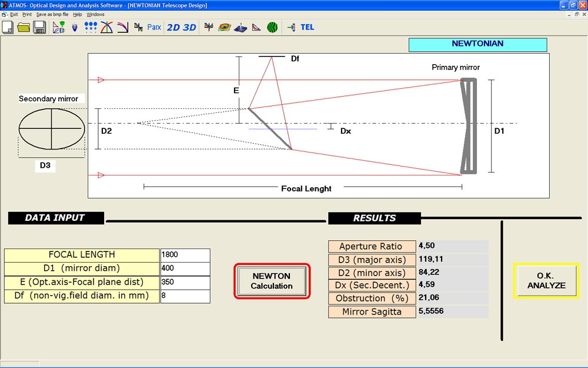Open the Windows menu
This screenshot has height=368, width=588.
coord(95,15)
